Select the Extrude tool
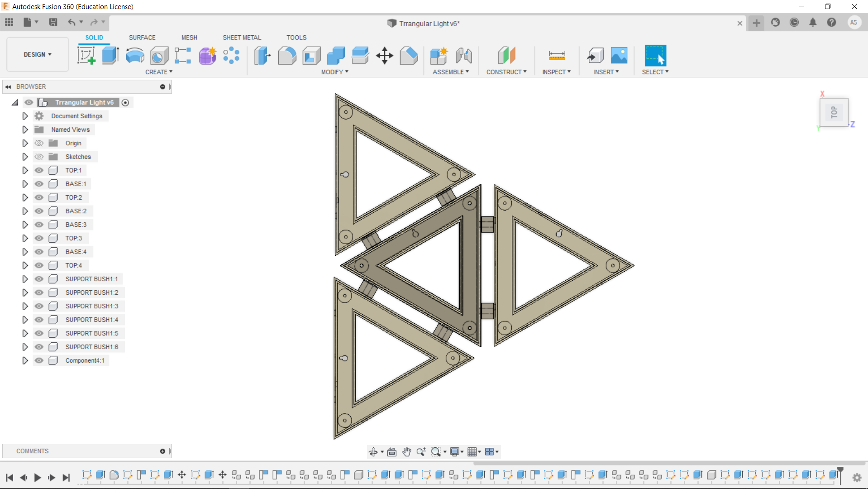Screen dimensions: 868x489 coord(110,56)
